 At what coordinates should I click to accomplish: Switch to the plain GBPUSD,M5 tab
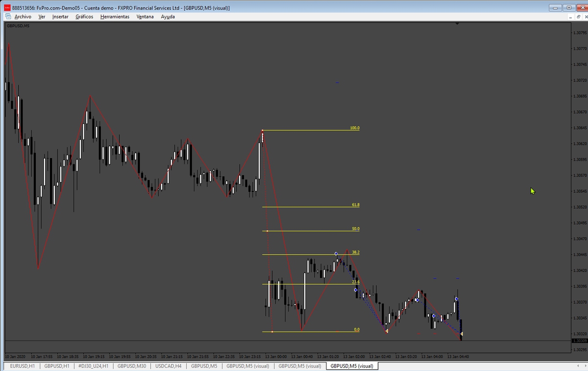[x=204, y=366]
